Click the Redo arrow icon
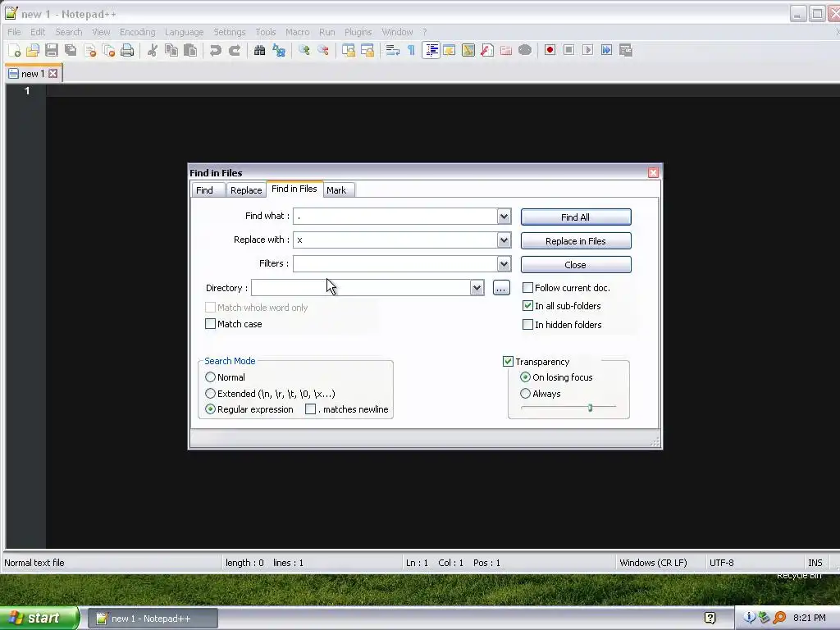840x630 pixels. coord(235,50)
